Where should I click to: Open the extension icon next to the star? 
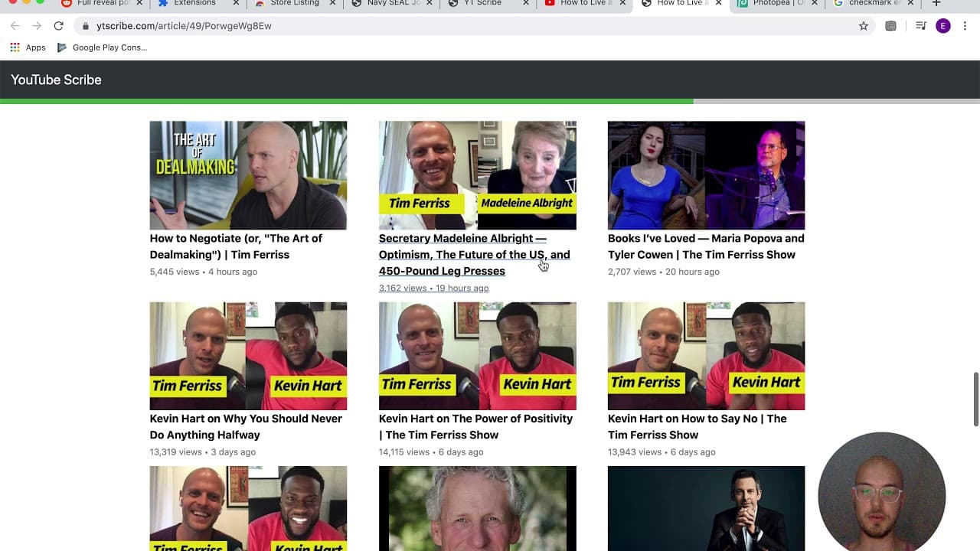[890, 26]
